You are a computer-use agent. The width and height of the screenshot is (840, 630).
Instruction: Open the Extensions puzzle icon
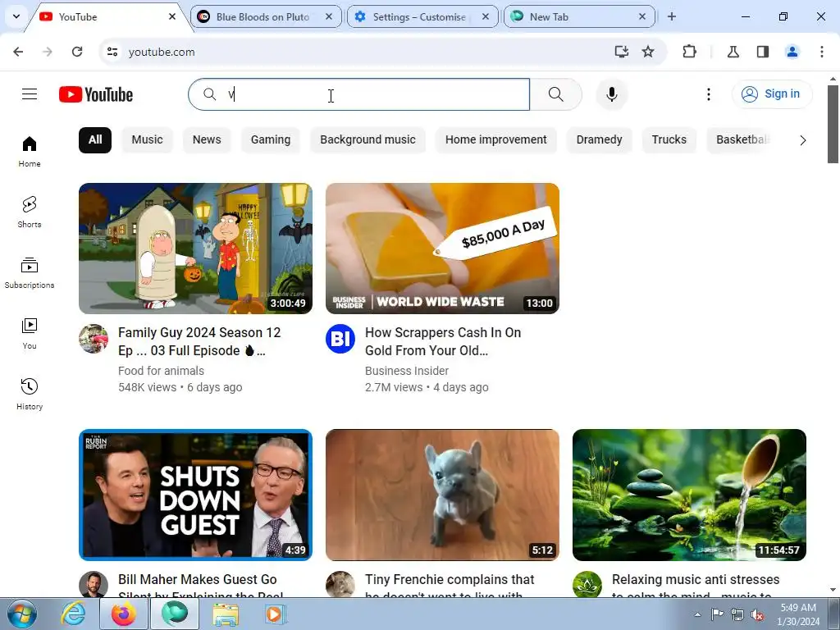[x=689, y=52]
